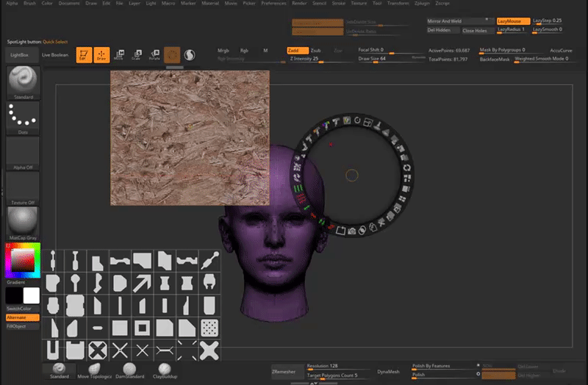Select the Edit mode icon

click(x=85, y=54)
